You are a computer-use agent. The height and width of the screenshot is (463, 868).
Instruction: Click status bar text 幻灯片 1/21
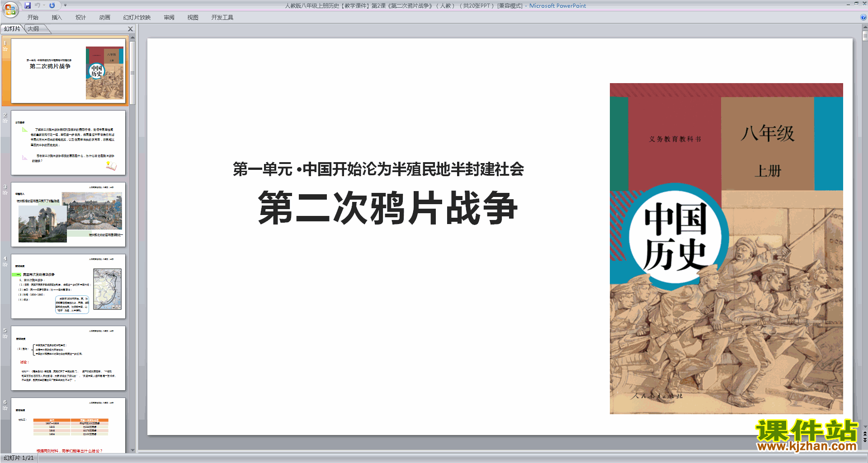tap(19, 458)
